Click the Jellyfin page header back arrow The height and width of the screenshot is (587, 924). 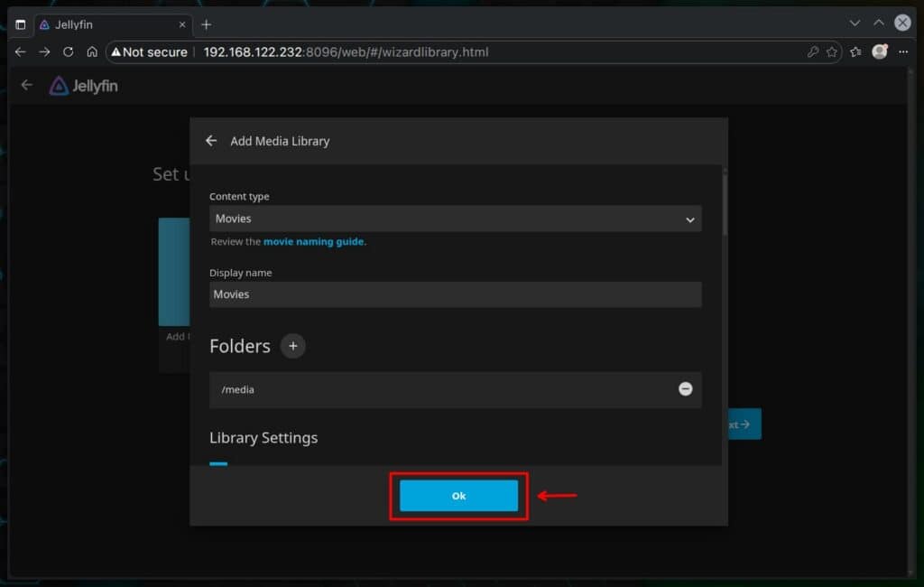[x=27, y=86]
